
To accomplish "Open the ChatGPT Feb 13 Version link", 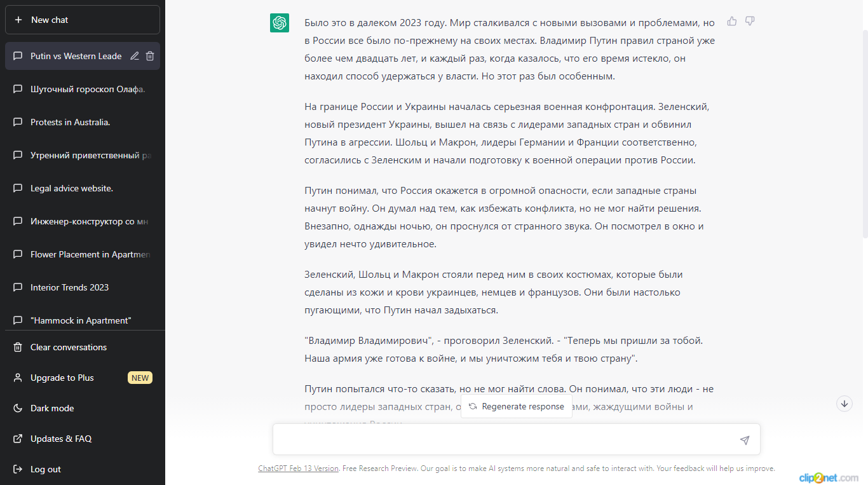I will [298, 468].
